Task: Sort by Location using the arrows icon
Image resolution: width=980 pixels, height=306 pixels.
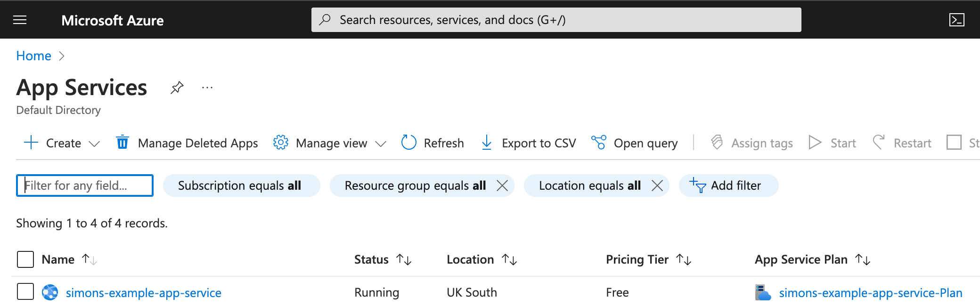Action: point(509,259)
